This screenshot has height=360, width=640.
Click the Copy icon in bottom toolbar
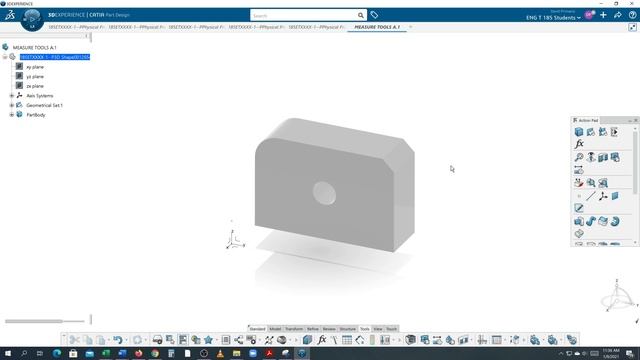(88, 340)
